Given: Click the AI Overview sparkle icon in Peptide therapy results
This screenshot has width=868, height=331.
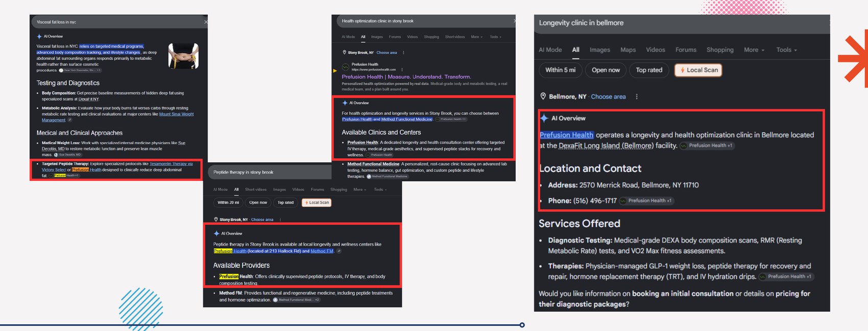Looking at the screenshot, I should (216, 233).
